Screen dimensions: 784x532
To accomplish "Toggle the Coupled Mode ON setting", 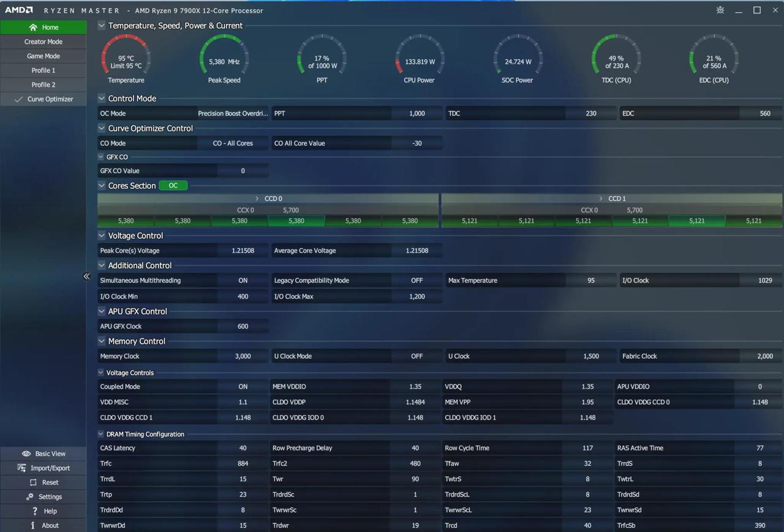I will 243,387.
